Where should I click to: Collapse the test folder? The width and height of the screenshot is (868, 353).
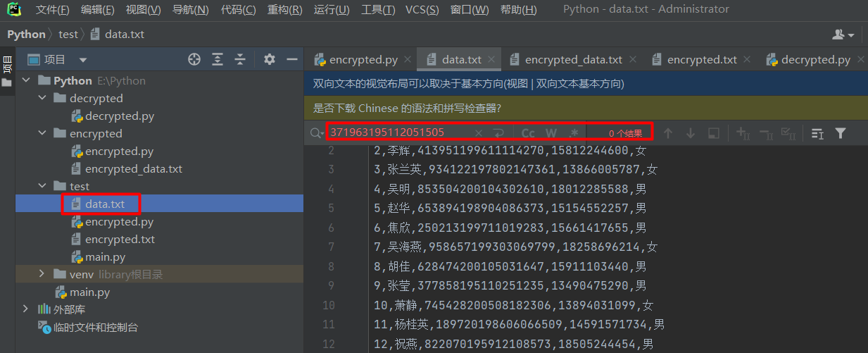pos(42,186)
